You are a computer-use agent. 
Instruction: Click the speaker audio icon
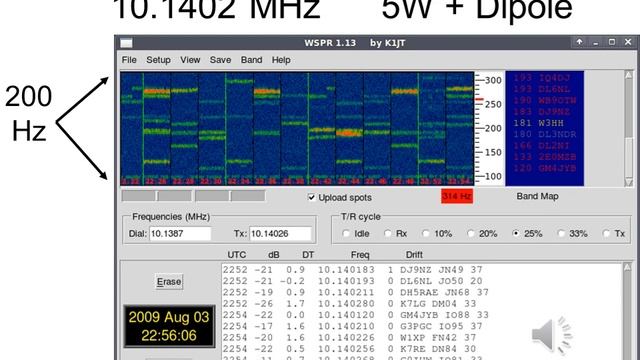552,335
